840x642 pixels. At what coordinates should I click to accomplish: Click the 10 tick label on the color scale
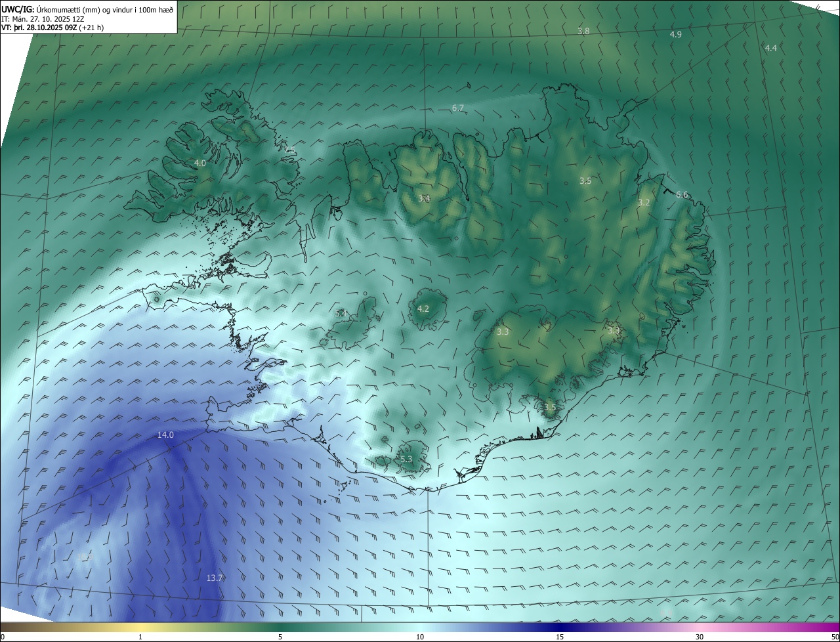pos(420,637)
